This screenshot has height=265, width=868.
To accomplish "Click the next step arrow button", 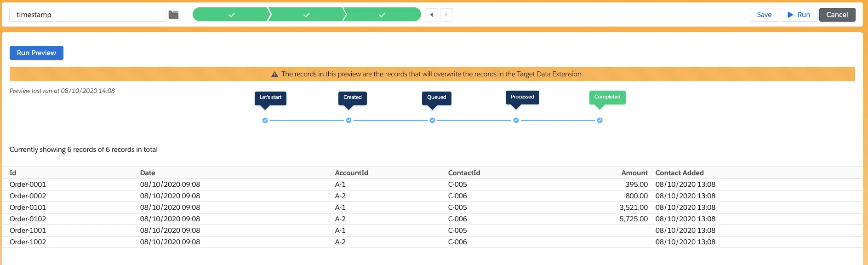I will [446, 15].
